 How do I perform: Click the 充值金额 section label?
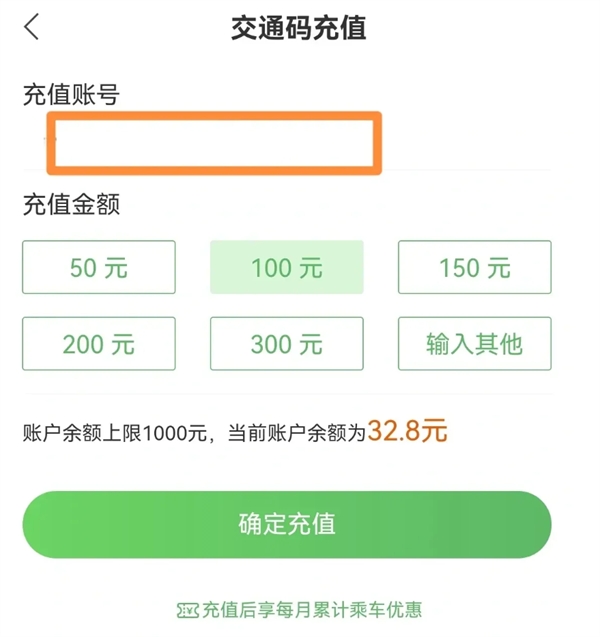click(x=71, y=204)
